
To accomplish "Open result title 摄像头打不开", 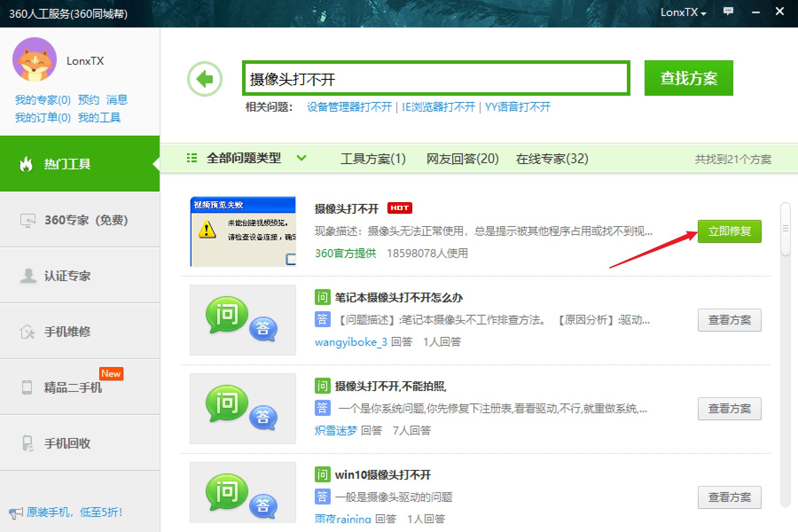I will coord(346,208).
